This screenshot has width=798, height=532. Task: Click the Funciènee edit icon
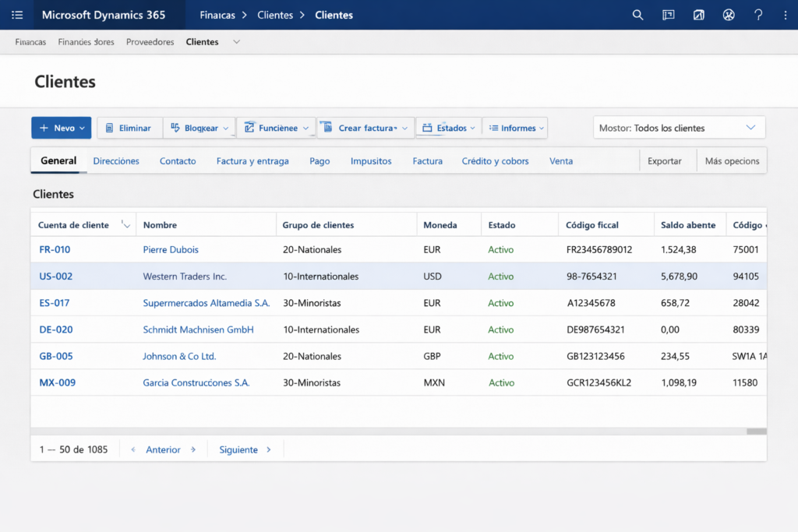click(x=249, y=128)
